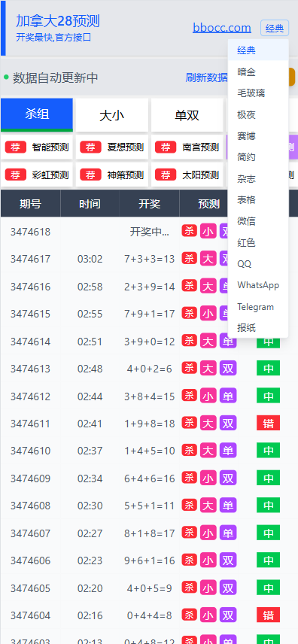
Task: Click the 小 tag in row 3474618
Action: click(x=208, y=231)
